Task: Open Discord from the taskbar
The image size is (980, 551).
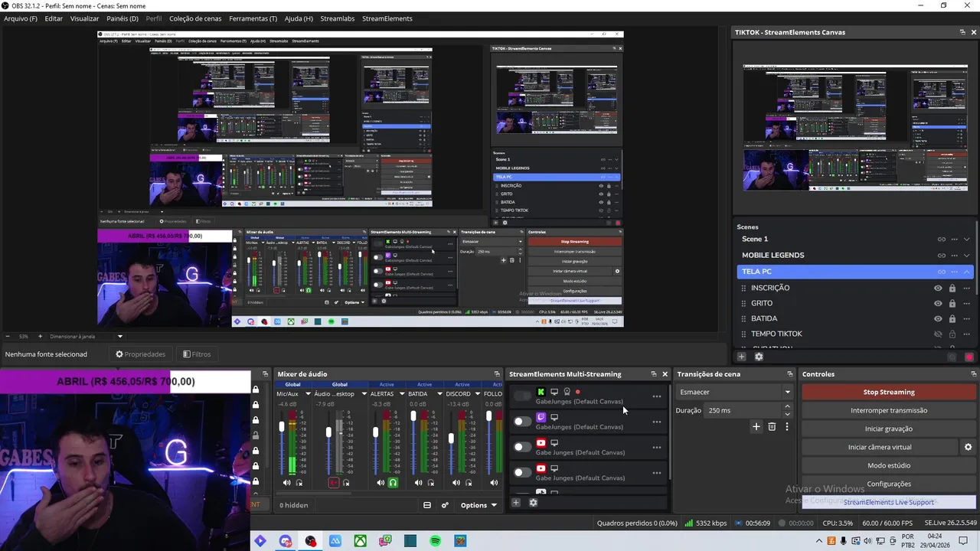Action: pyautogui.click(x=286, y=541)
